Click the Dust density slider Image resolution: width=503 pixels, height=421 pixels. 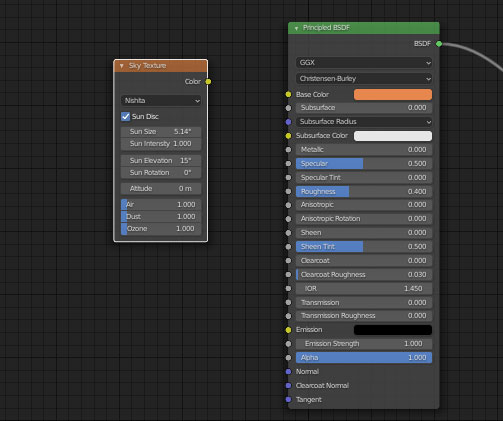[161, 217]
